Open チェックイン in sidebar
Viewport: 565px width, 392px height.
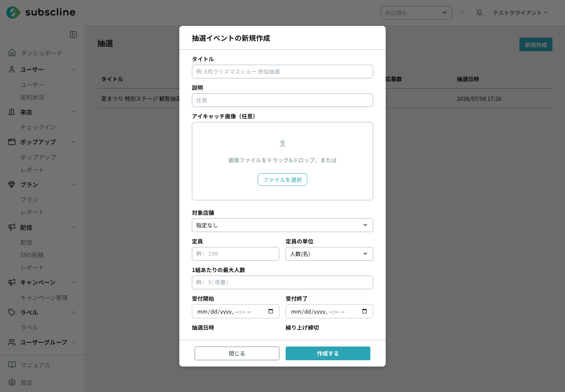[38, 127]
